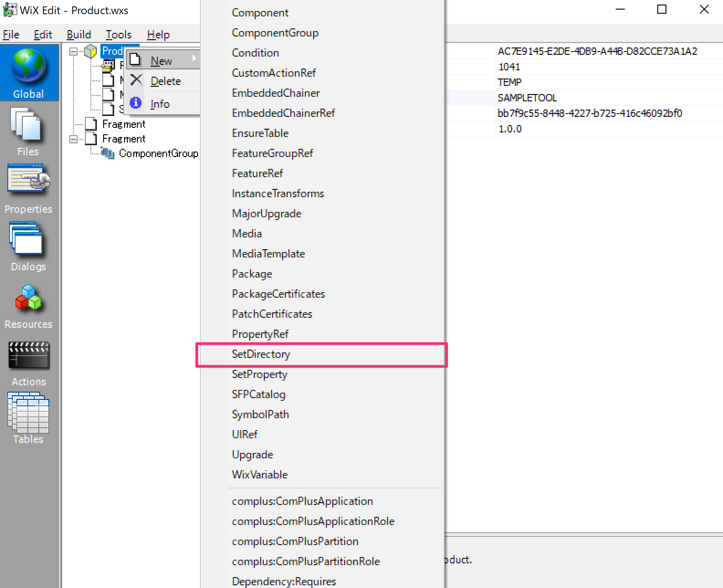Viewport: 723px width, 588px height.
Task: Select PatchCertificates in the submenu
Action: coord(321,314)
